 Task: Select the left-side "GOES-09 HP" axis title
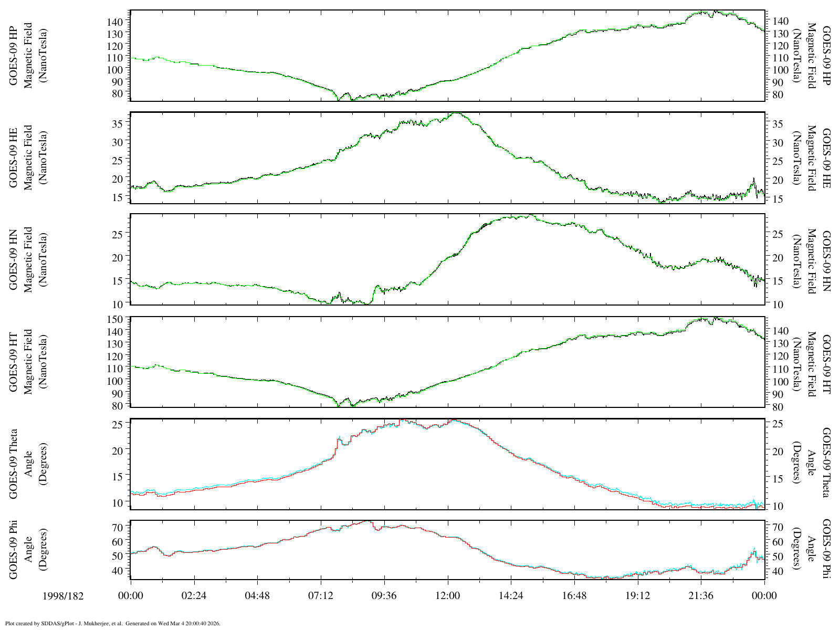(x=14, y=55)
